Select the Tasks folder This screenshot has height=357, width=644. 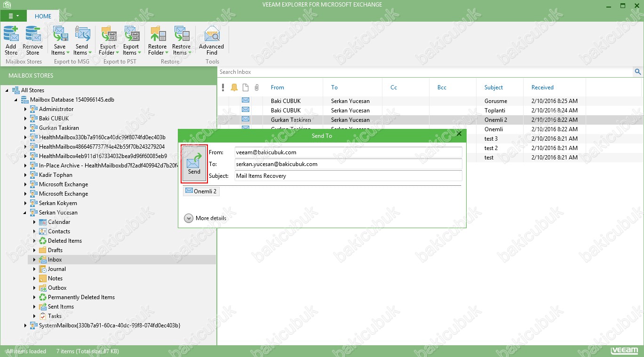pyautogui.click(x=55, y=316)
